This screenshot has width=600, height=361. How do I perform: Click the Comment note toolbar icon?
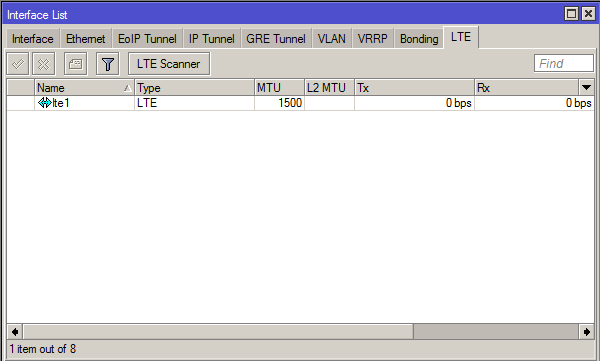coord(75,64)
